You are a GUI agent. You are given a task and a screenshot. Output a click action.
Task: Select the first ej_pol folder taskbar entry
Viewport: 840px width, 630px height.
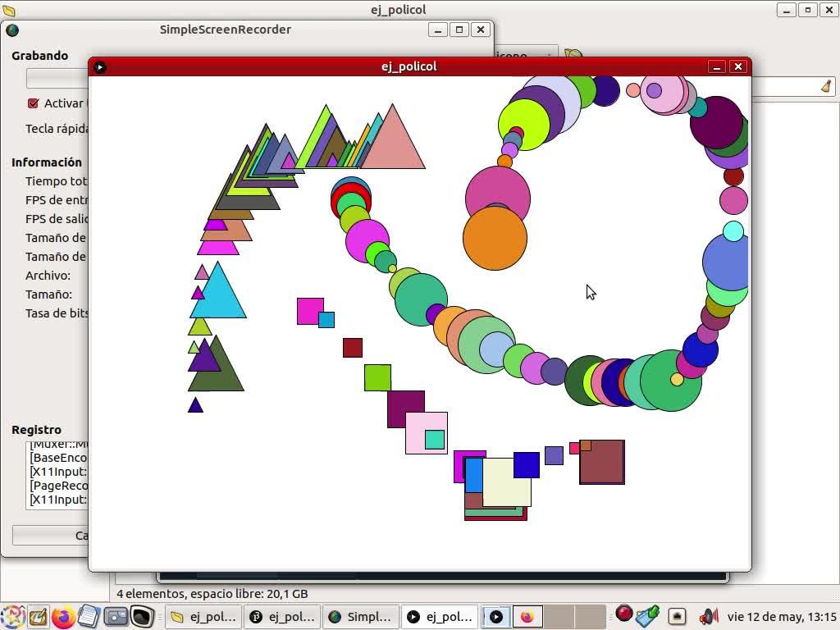203,617
